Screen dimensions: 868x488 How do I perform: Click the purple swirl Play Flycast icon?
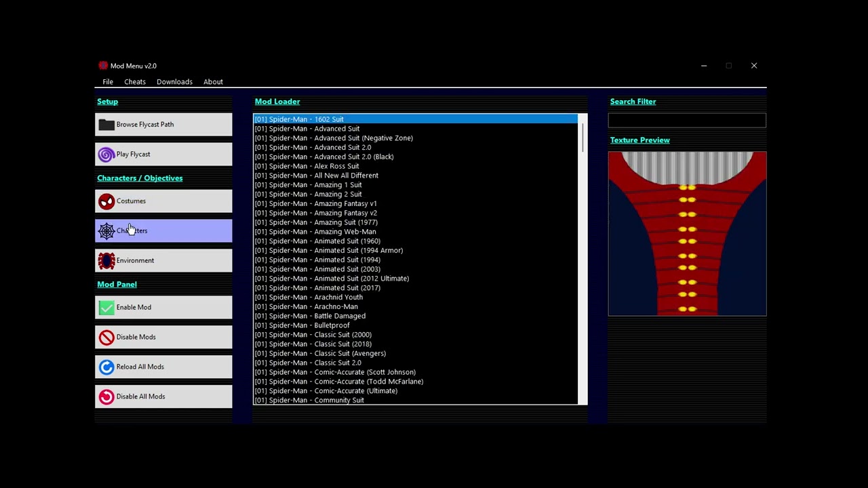(x=106, y=155)
